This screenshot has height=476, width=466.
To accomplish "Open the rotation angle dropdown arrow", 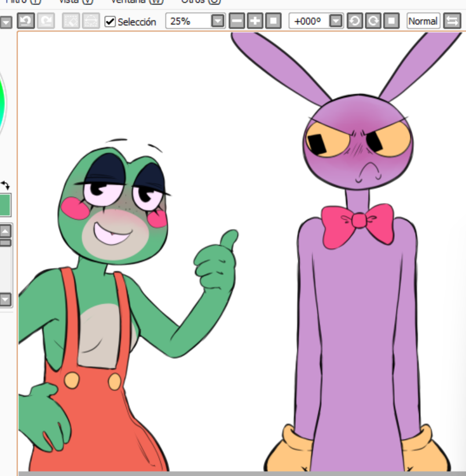I will [336, 21].
